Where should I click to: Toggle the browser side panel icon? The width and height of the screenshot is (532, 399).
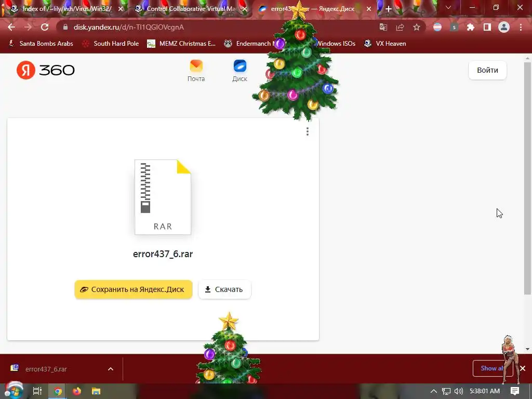[x=487, y=27]
